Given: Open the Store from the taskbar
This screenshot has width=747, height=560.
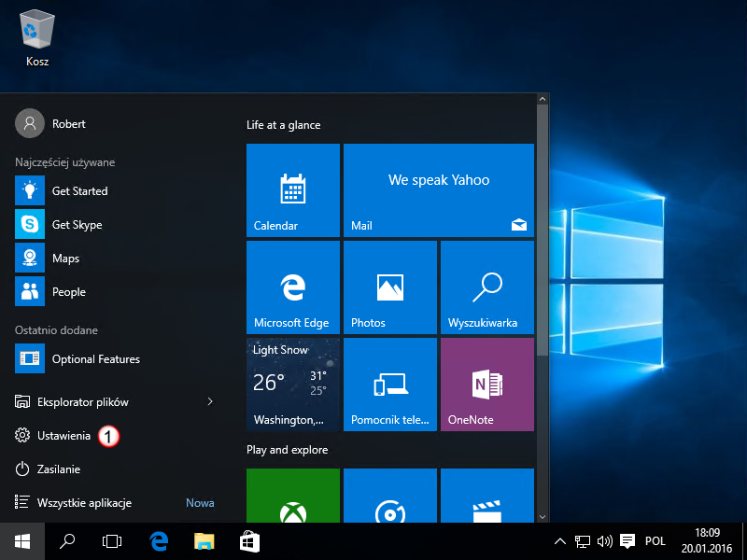Looking at the screenshot, I should point(249,541).
